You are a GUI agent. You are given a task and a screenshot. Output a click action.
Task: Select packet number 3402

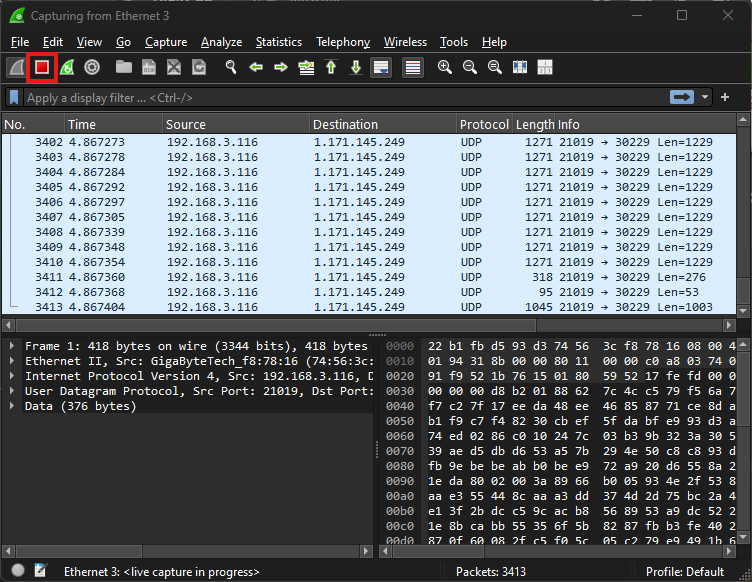tap(369, 142)
